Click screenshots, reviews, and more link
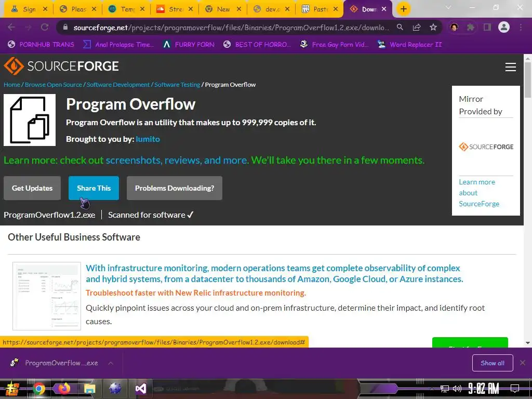532x399 pixels. pyautogui.click(x=177, y=160)
